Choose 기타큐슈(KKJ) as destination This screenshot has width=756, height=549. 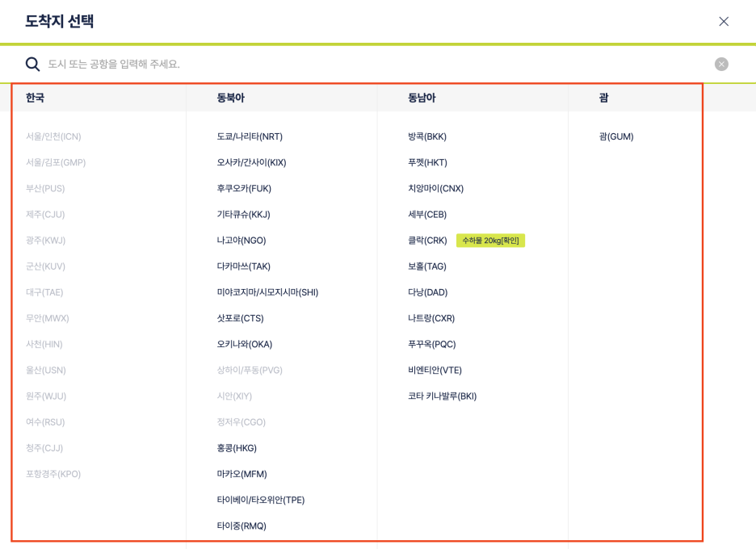[243, 215]
